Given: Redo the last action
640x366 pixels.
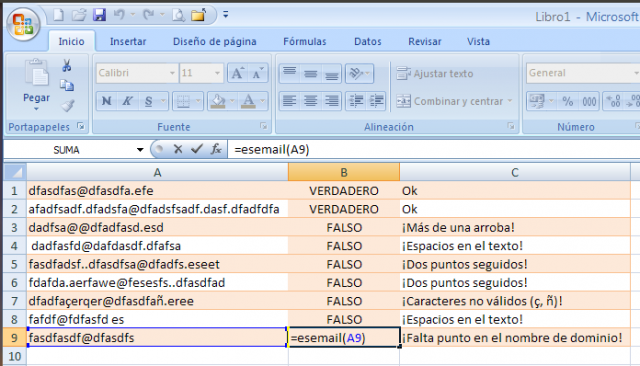Looking at the screenshot, I should point(148,15).
